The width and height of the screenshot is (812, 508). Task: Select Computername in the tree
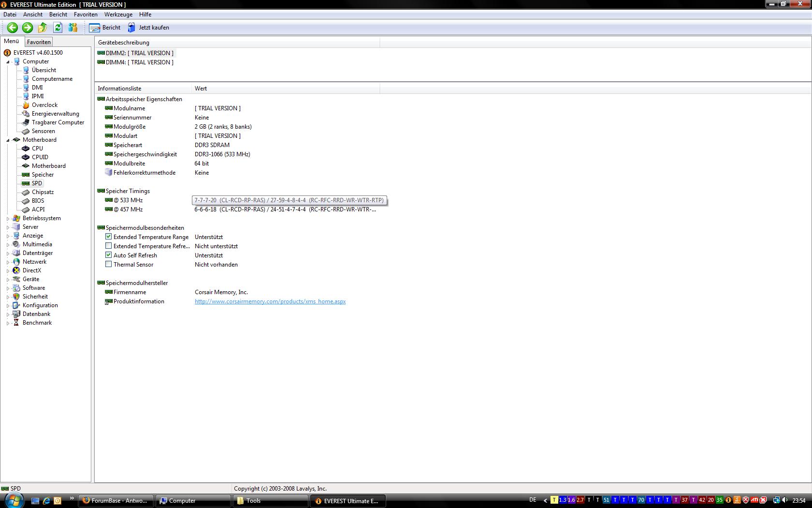52,79
